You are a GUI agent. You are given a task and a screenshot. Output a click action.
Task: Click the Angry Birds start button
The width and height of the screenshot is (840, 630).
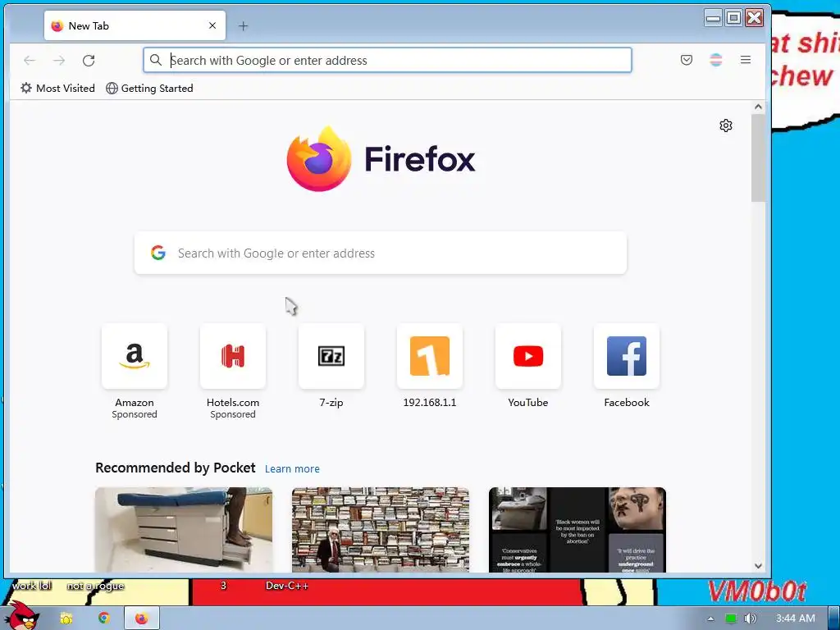pos(21,616)
